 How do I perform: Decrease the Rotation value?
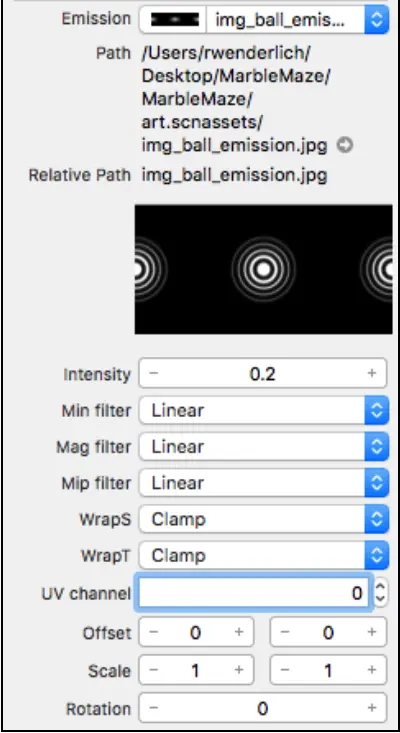[x=154, y=708]
